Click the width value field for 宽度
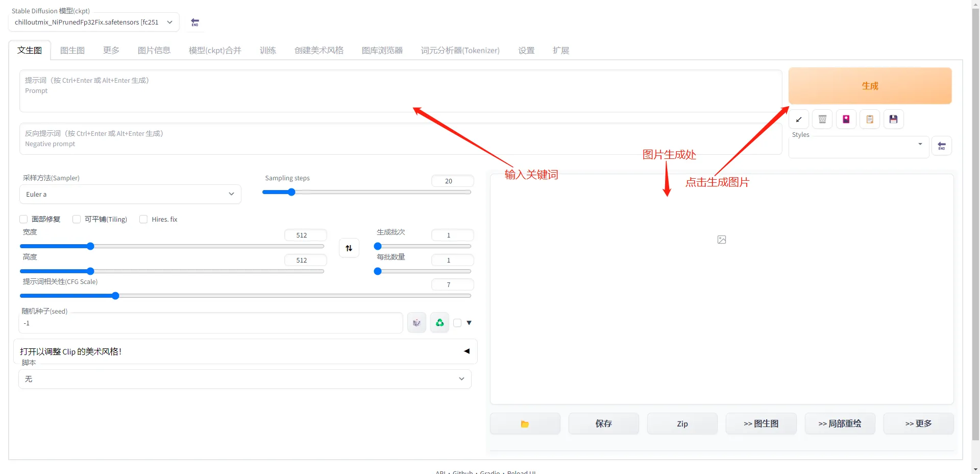Image resolution: width=980 pixels, height=474 pixels. tap(306, 235)
